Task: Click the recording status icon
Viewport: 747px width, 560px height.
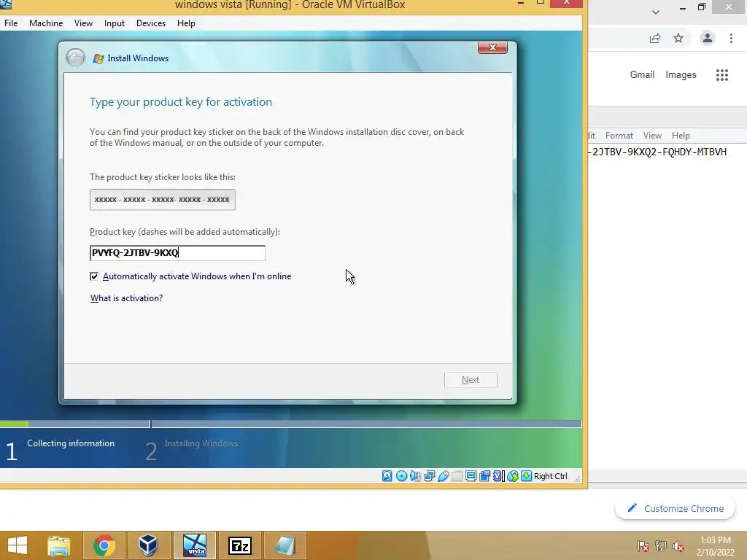Action: coord(484,475)
